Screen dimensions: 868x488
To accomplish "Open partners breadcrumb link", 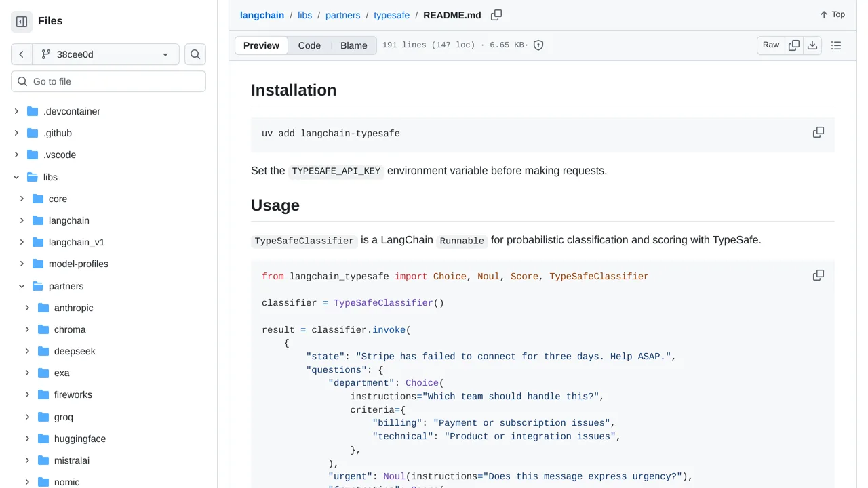I will (x=343, y=15).
